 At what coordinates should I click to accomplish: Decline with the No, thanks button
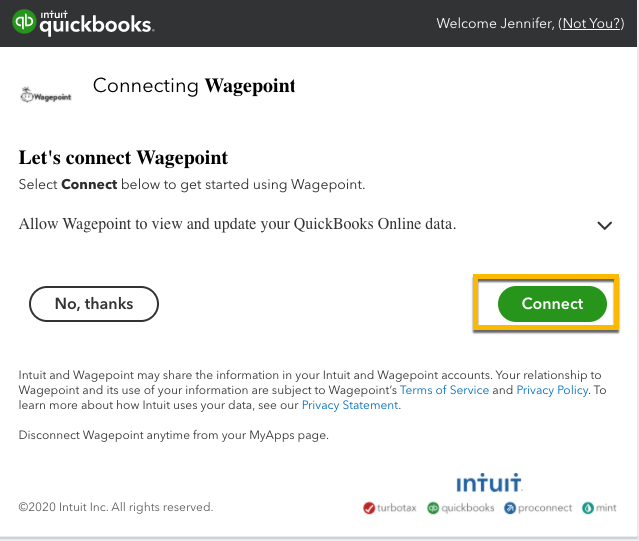tap(94, 303)
